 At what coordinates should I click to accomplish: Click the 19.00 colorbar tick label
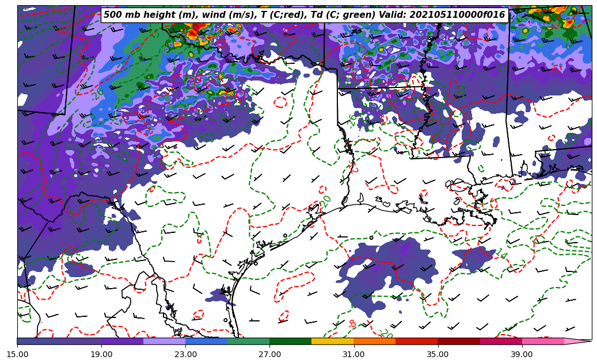(x=101, y=354)
